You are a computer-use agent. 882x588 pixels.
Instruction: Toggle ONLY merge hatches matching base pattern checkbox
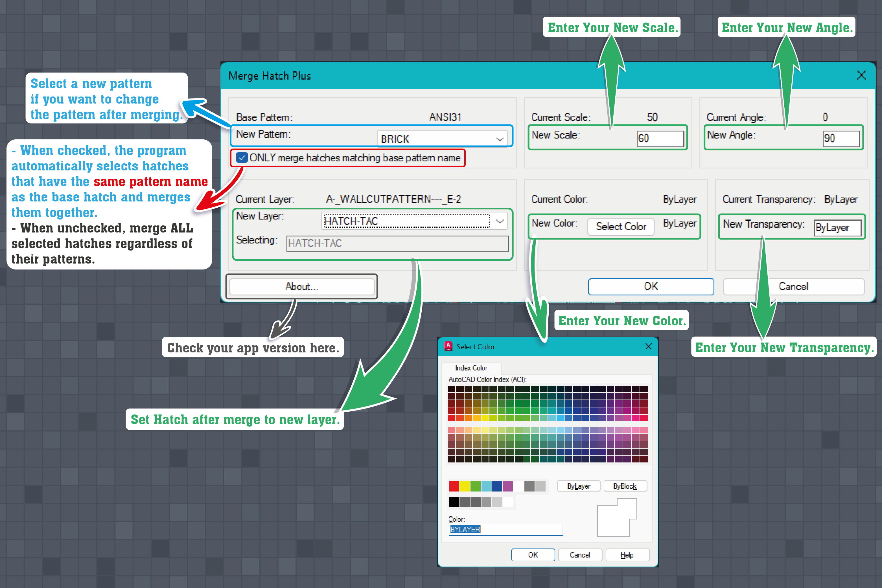click(242, 158)
